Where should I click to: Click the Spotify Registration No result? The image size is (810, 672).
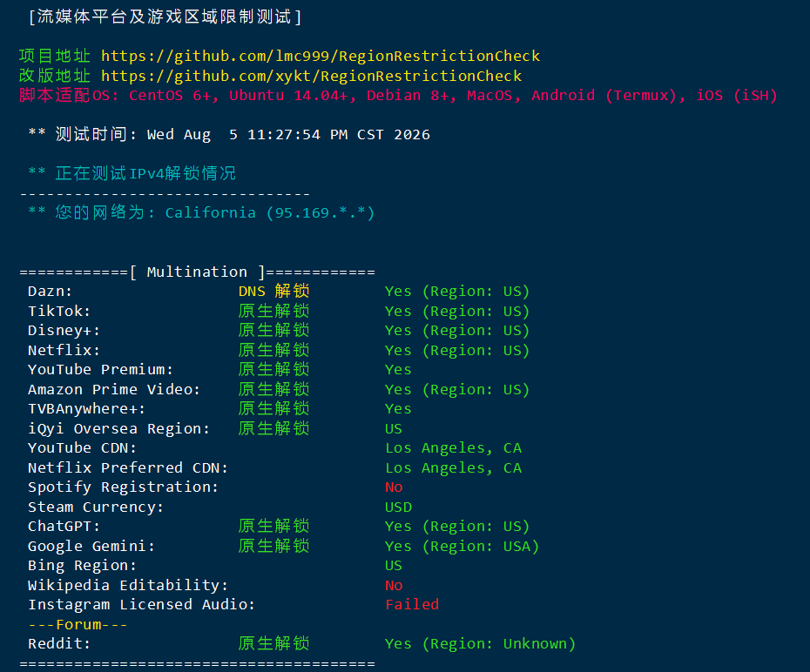click(x=394, y=487)
